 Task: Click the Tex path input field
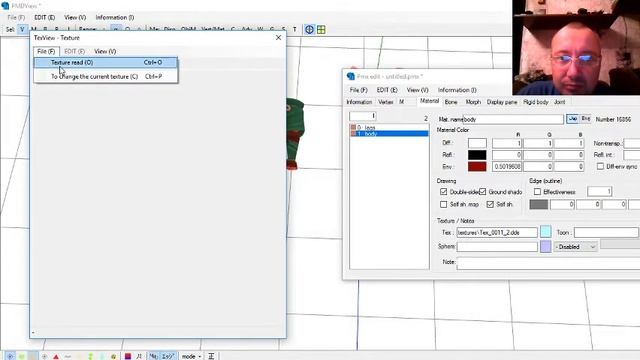(x=497, y=232)
